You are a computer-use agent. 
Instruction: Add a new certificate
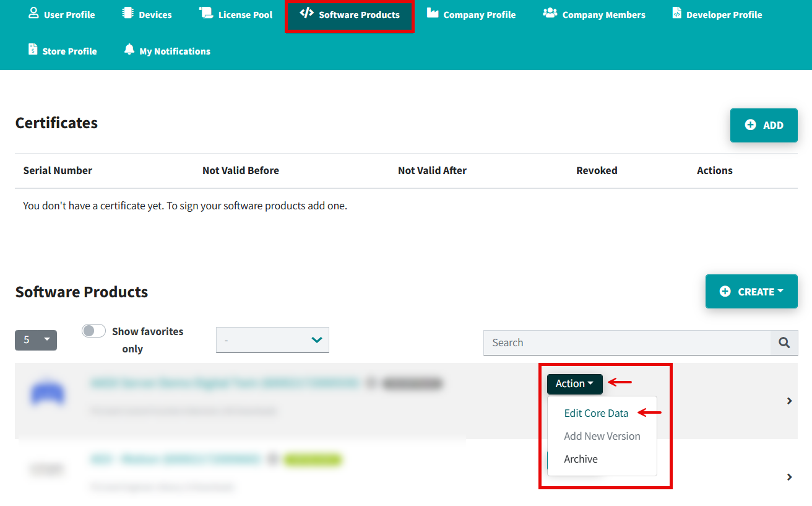tap(764, 125)
